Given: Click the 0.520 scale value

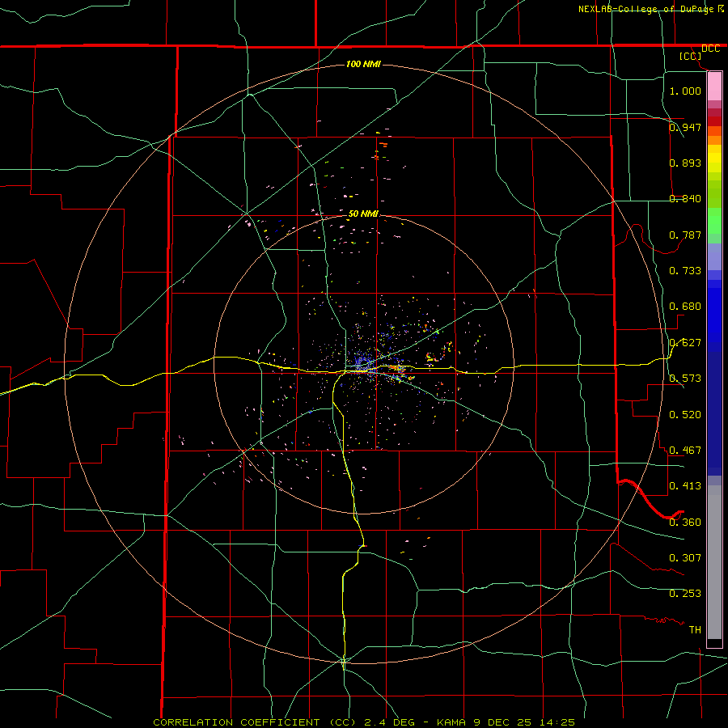Looking at the screenshot, I should point(685,415).
